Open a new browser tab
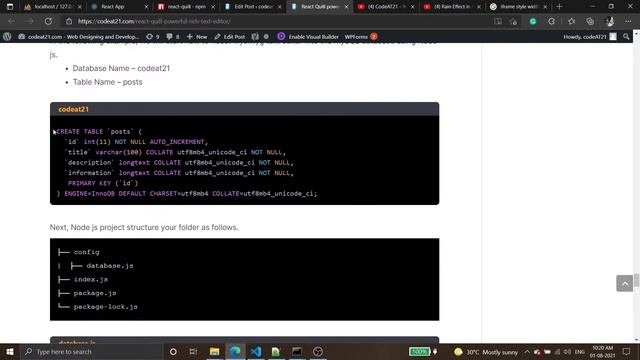 click(x=559, y=7)
